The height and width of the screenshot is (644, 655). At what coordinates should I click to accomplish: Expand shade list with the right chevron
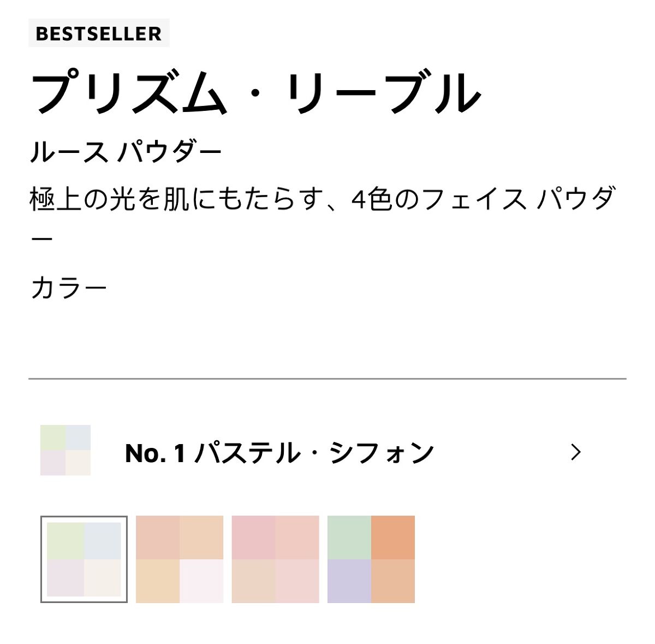coord(576,452)
